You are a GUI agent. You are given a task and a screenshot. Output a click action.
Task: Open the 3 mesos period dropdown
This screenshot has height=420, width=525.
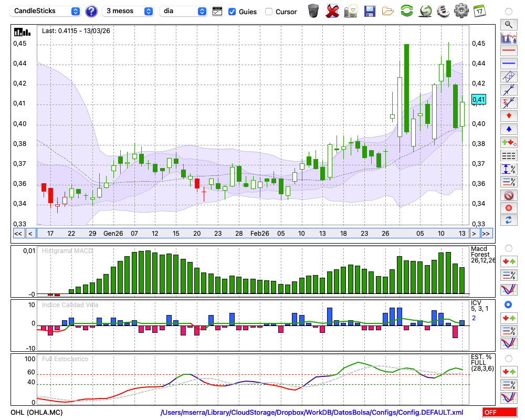[x=128, y=11]
